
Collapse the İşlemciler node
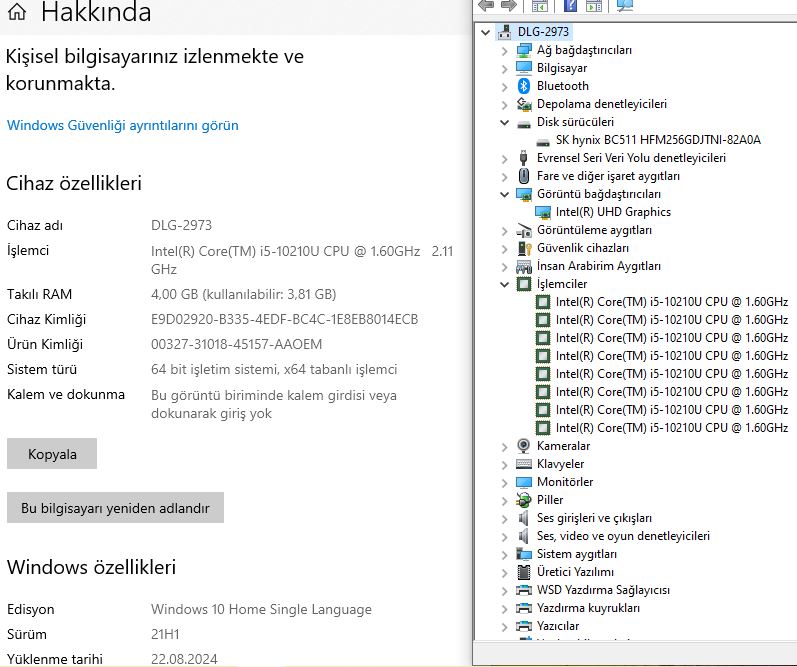pyautogui.click(x=504, y=284)
